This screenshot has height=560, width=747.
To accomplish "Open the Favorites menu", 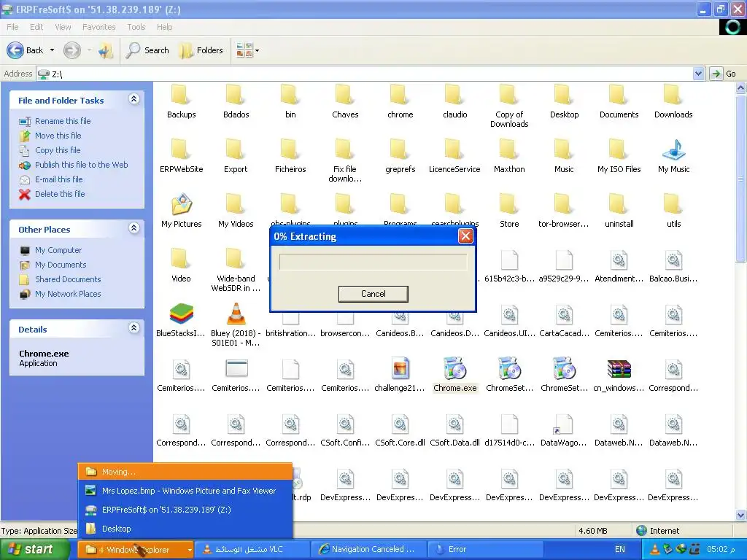I will point(98,27).
